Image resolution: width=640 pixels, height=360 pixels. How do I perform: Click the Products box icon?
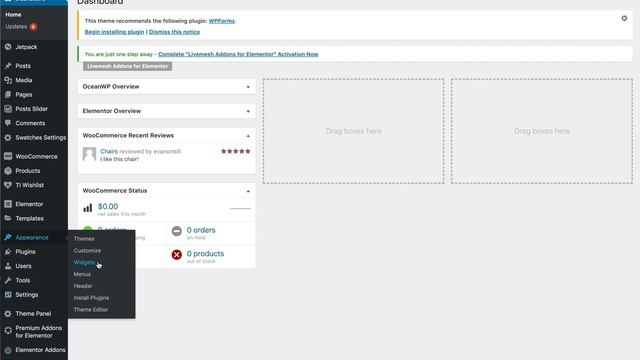[8, 171]
